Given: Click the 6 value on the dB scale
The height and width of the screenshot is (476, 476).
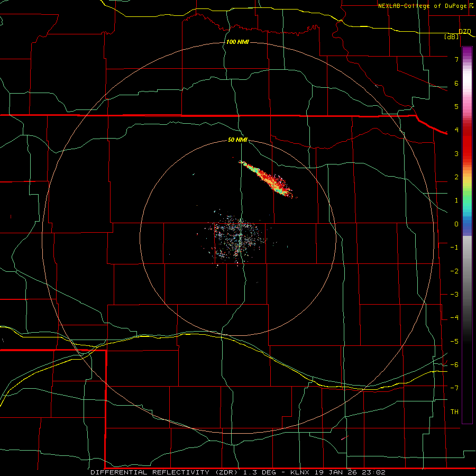Looking at the screenshot, I should [x=456, y=83].
